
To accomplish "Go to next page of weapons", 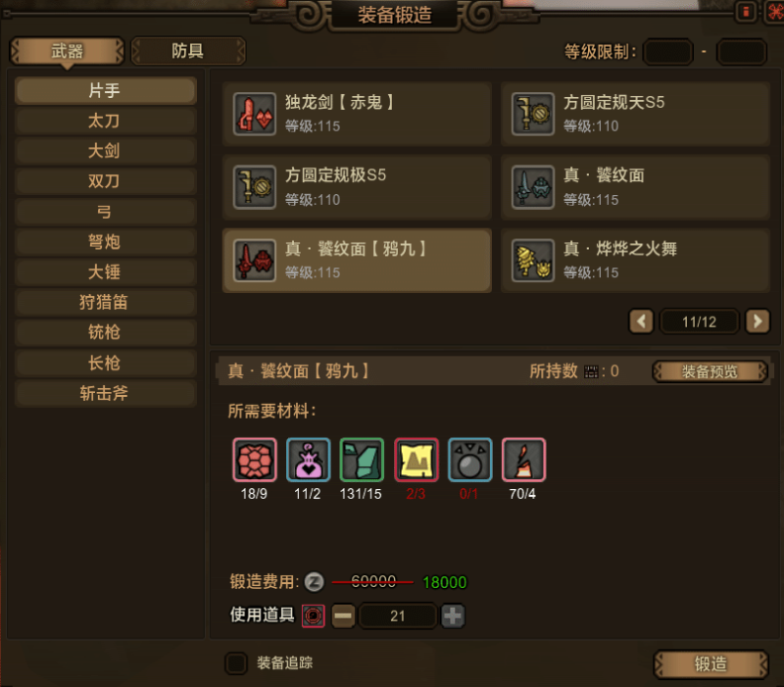I will 758,321.
